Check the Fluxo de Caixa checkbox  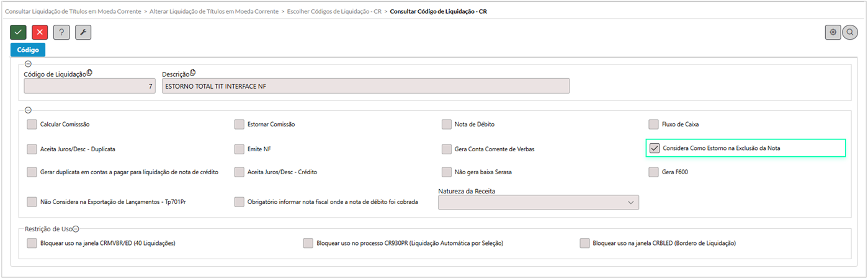click(x=653, y=124)
